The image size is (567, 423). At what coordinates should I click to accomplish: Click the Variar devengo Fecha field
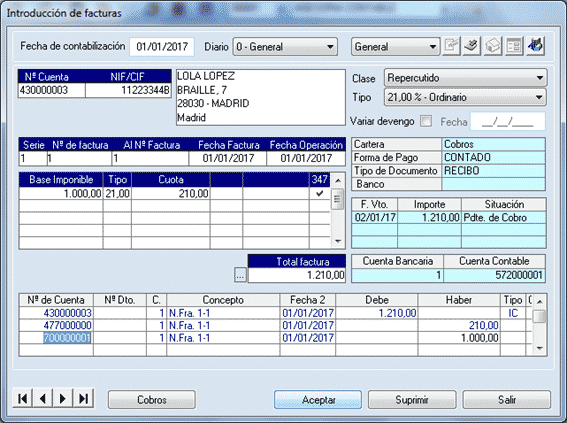click(x=508, y=121)
